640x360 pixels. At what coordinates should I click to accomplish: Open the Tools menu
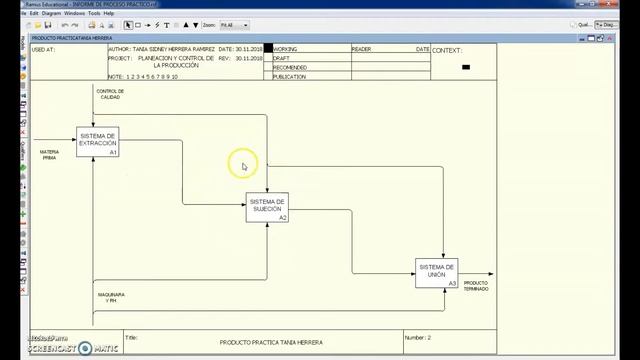[94, 13]
